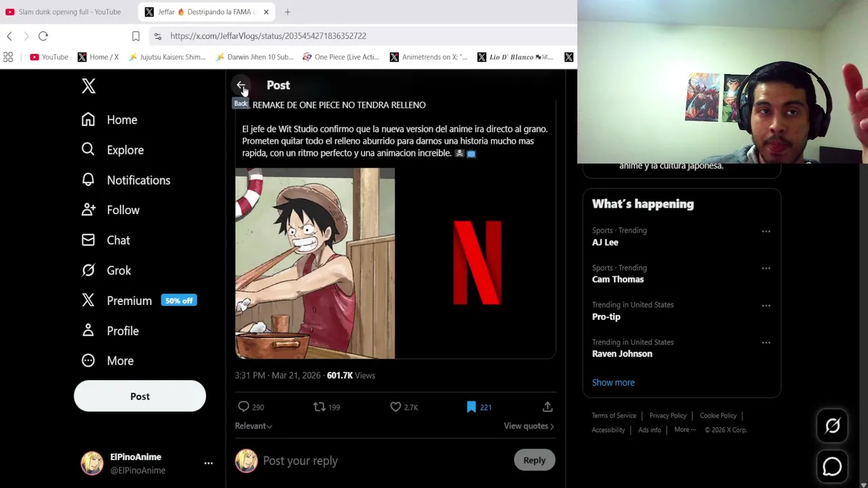Click the share post icon

pos(547,407)
